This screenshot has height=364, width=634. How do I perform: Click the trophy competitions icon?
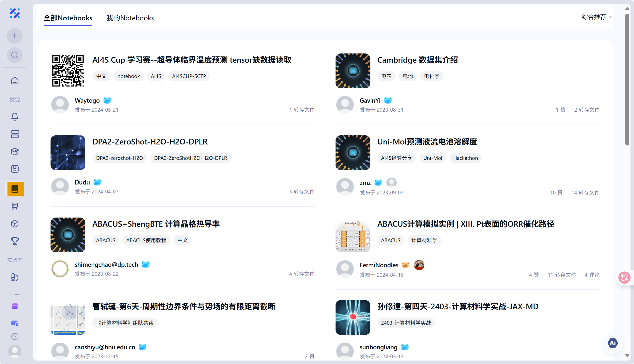[15, 241]
